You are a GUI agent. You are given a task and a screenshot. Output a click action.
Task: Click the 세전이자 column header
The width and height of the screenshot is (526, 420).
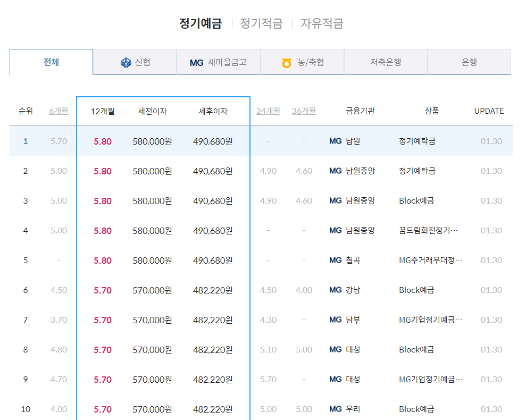[x=152, y=111]
